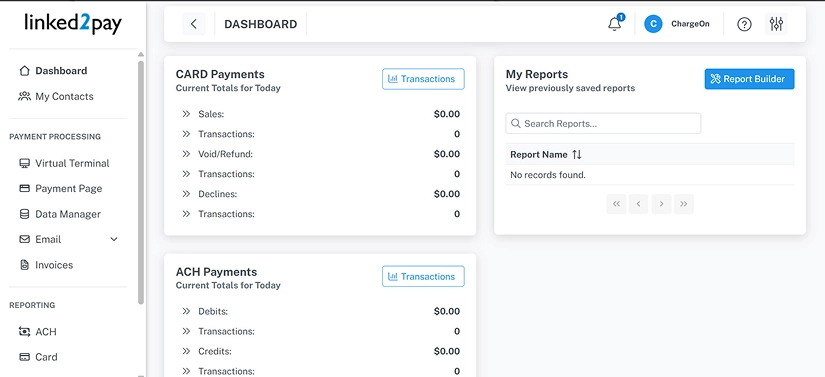Go to first page of reports
Viewport: 825px width, 377px height.
tap(616, 204)
